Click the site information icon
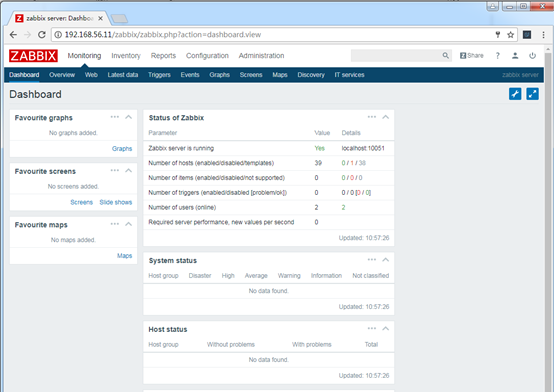The width and height of the screenshot is (554, 392). (58, 35)
